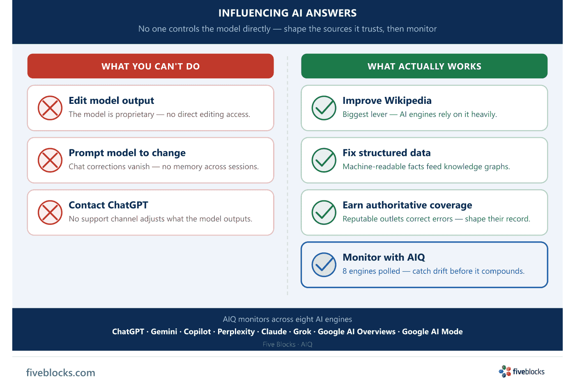Viewport: 575px width, 392px height.
Task: Click text 'No support channel adjusts what the model outputs.'
Action: pos(161,219)
